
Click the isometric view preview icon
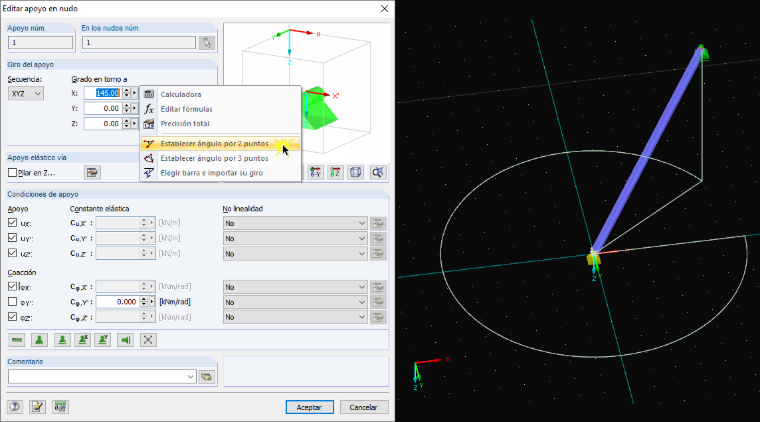(x=356, y=172)
